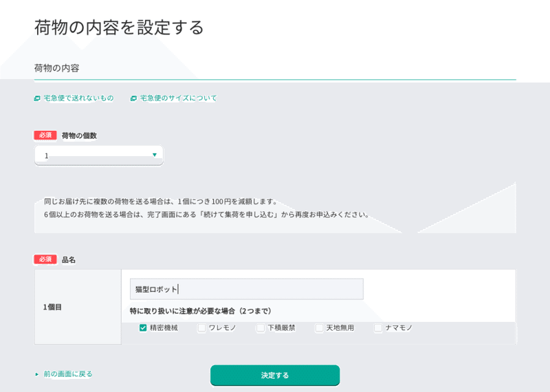Go back via 前の画面に戻る link
Viewport: 550px width, 392px height.
[68, 374]
